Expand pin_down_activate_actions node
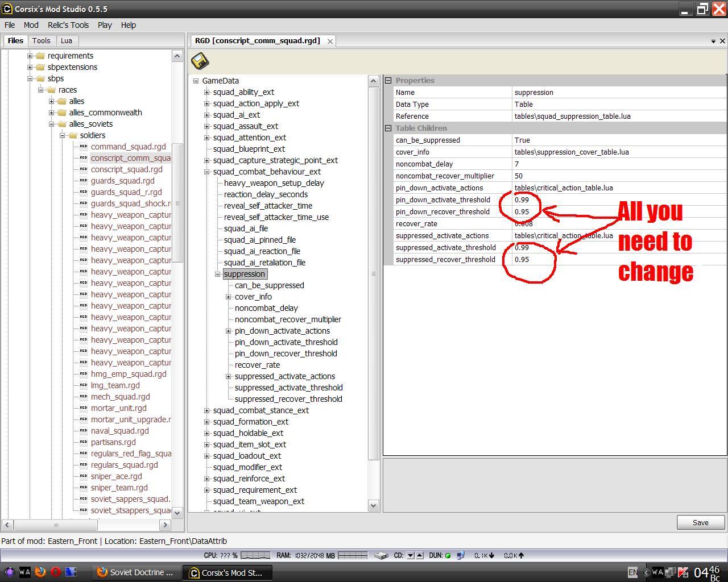This screenshot has width=728, height=582. tap(229, 331)
